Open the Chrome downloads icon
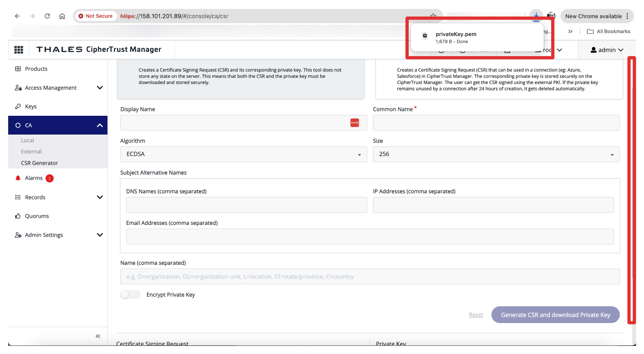Viewport: 644px width, 354px height. pyautogui.click(x=536, y=15)
